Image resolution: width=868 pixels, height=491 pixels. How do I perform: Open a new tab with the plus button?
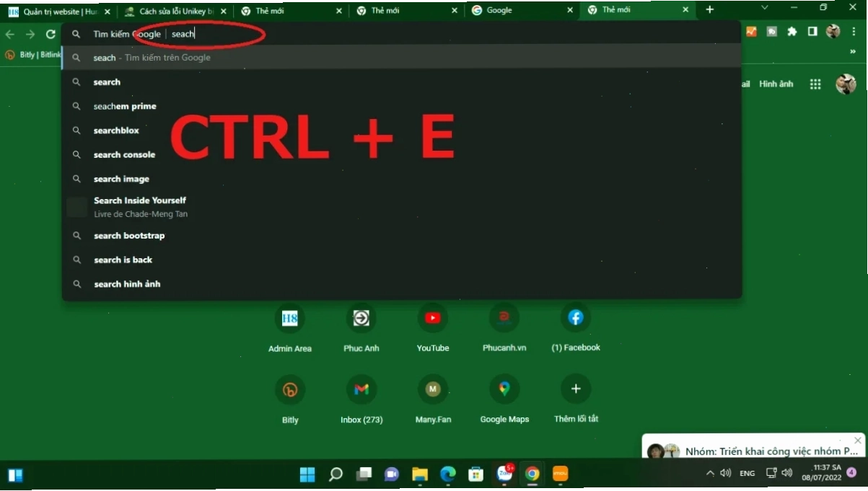710,10
